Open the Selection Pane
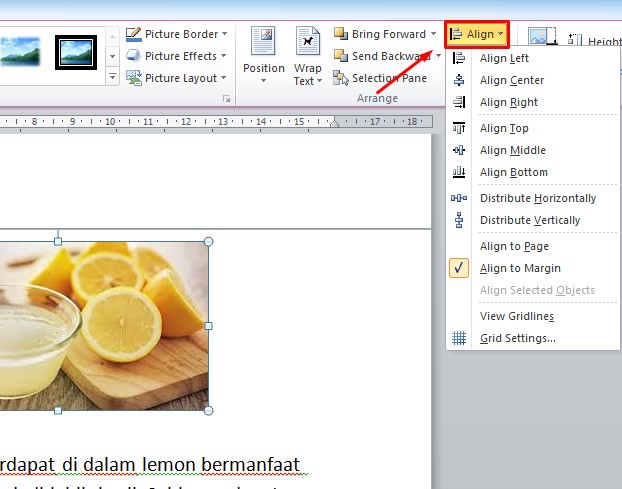The width and height of the screenshot is (622, 489). tap(380, 78)
